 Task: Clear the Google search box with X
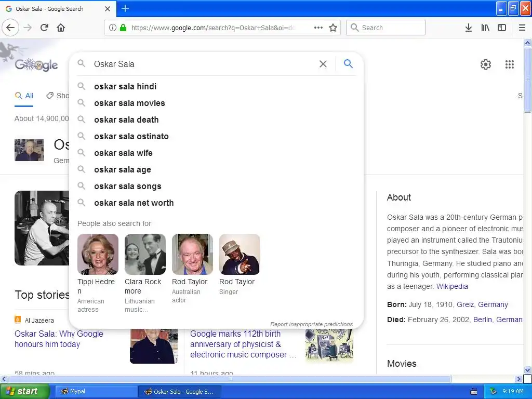pyautogui.click(x=323, y=64)
